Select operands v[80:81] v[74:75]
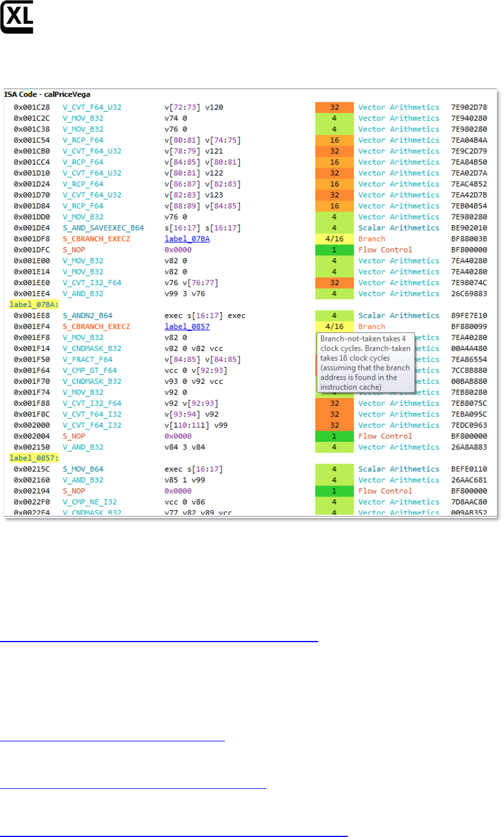 coord(202,140)
